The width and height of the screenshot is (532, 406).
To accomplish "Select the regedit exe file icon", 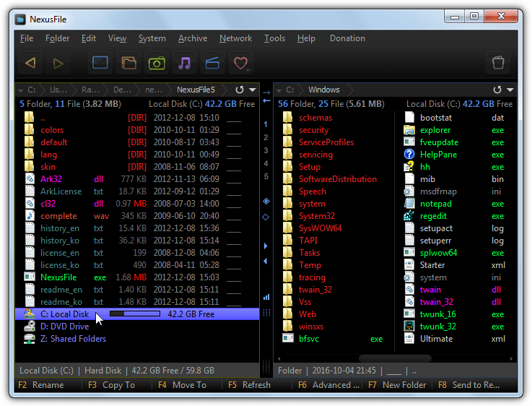I will point(409,216).
